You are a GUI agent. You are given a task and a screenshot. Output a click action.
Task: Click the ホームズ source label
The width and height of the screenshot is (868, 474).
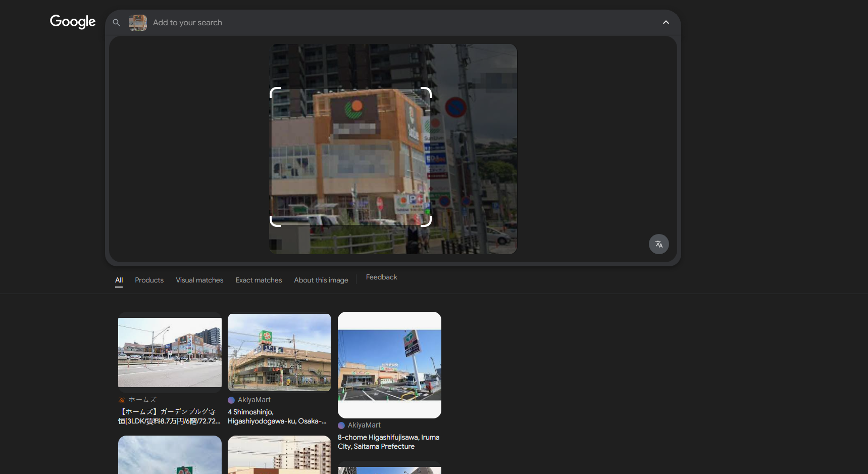click(x=142, y=400)
